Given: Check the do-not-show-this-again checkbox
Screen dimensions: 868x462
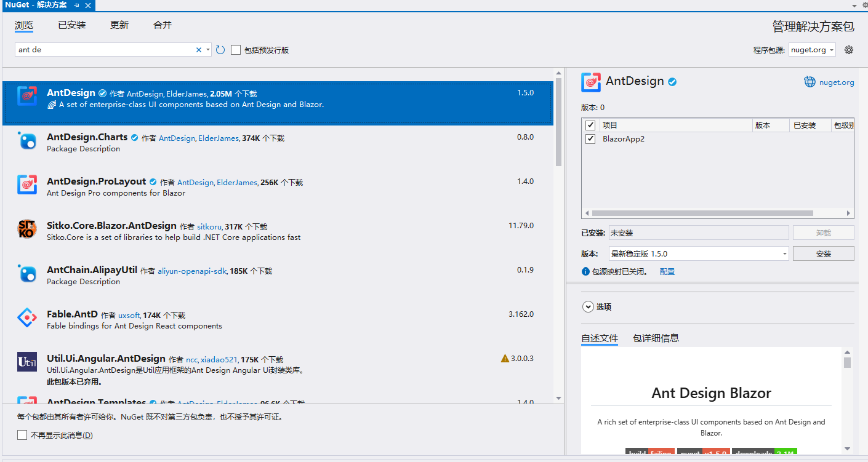Looking at the screenshot, I should (22, 435).
